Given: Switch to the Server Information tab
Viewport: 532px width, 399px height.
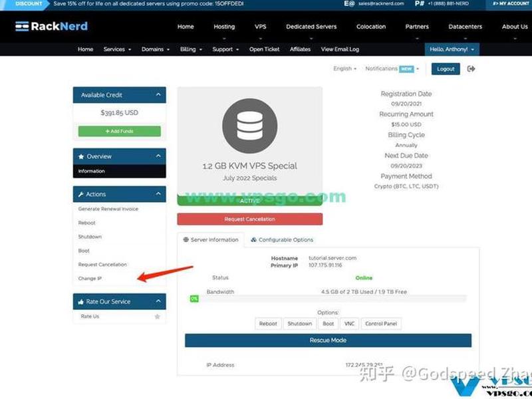Looking at the screenshot, I should (211, 240).
